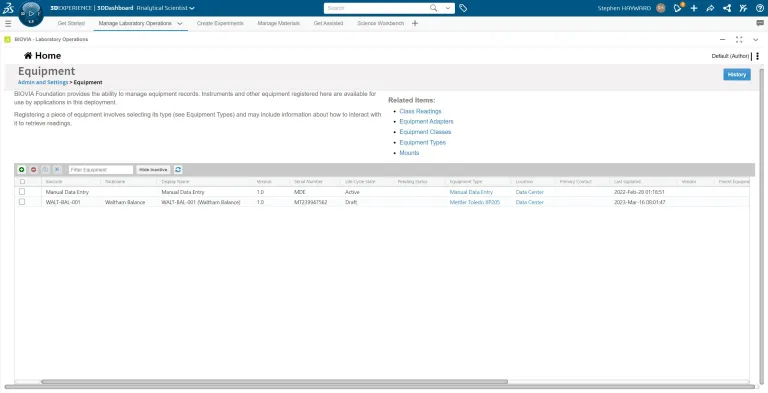Image resolution: width=768 pixels, height=393 pixels.
Task: Click the Draft life cycle state cell
Action: pos(351,202)
